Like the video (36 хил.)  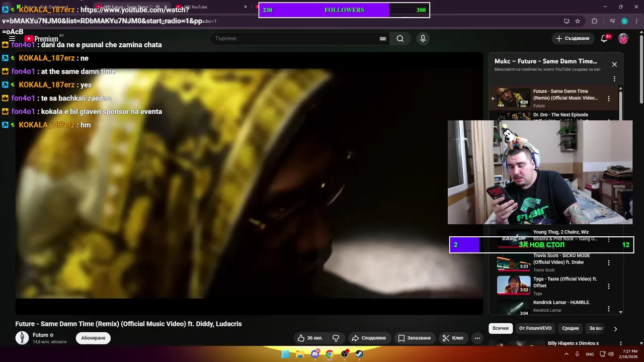point(310,338)
